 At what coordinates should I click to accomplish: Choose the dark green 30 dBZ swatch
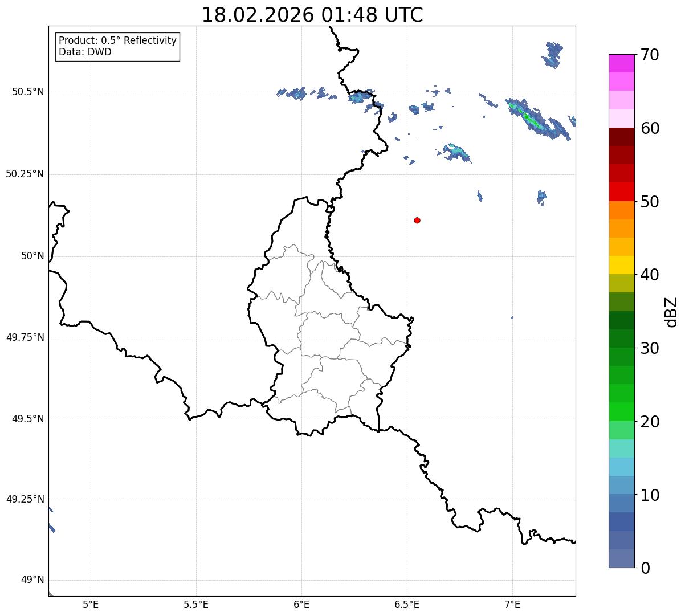(x=625, y=338)
